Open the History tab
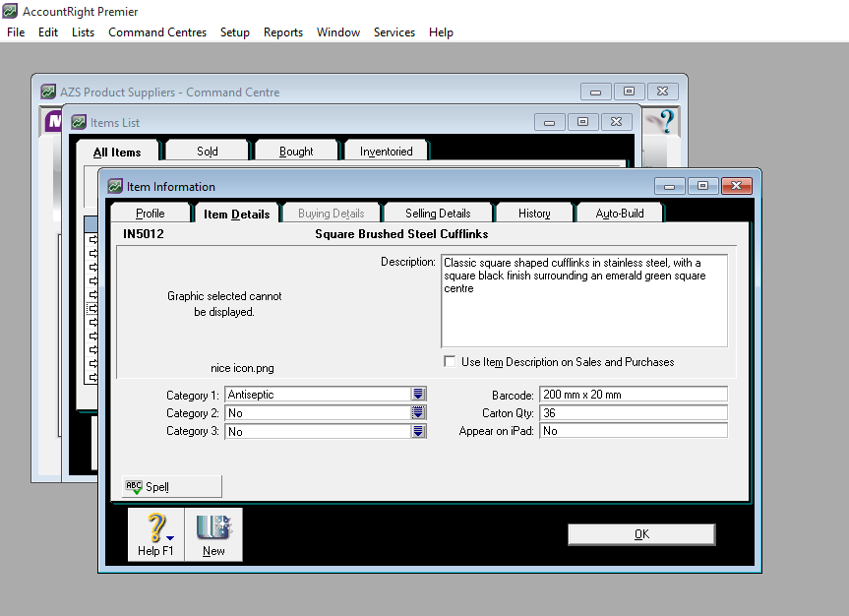The height and width of the screenshot is (616, 849). tap(534, 213)
